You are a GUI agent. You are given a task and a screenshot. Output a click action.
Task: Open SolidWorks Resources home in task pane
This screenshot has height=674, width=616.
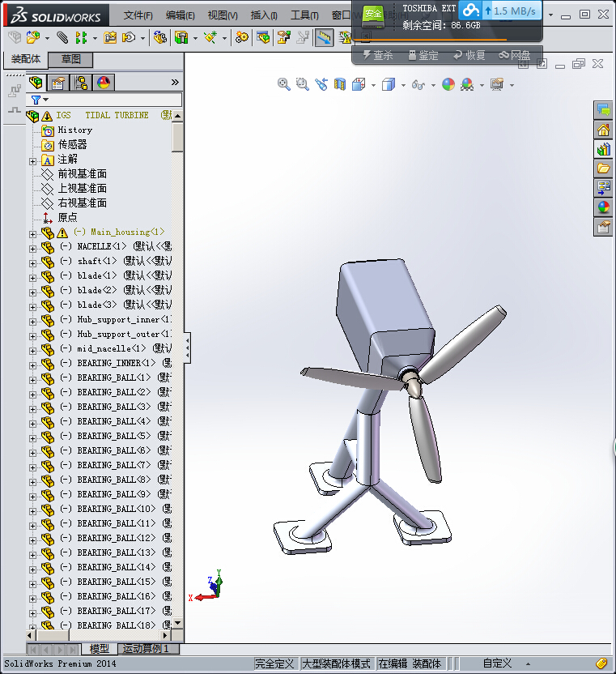tap(603, 130)
